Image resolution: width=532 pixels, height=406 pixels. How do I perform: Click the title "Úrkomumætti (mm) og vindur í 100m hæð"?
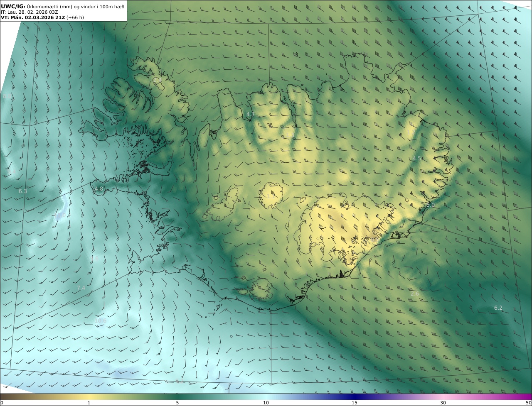(x=76, y=6)
